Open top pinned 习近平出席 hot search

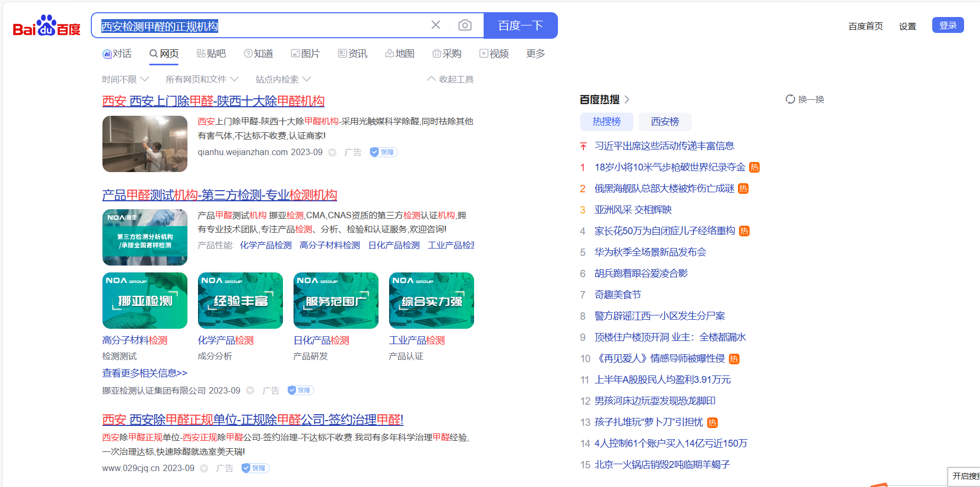click(664, 146)
